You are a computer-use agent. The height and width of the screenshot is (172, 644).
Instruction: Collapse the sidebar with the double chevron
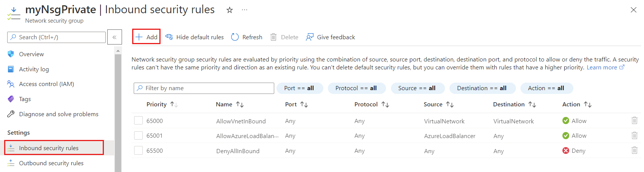click(114, 37)
